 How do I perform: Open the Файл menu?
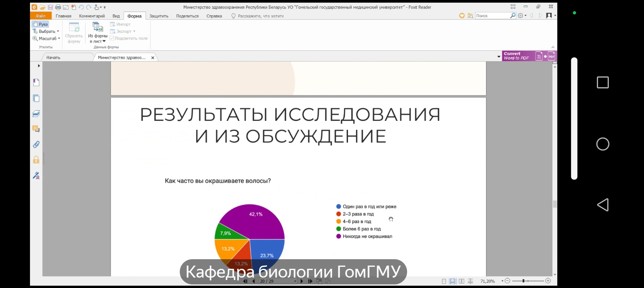click(x=41, y=16)
